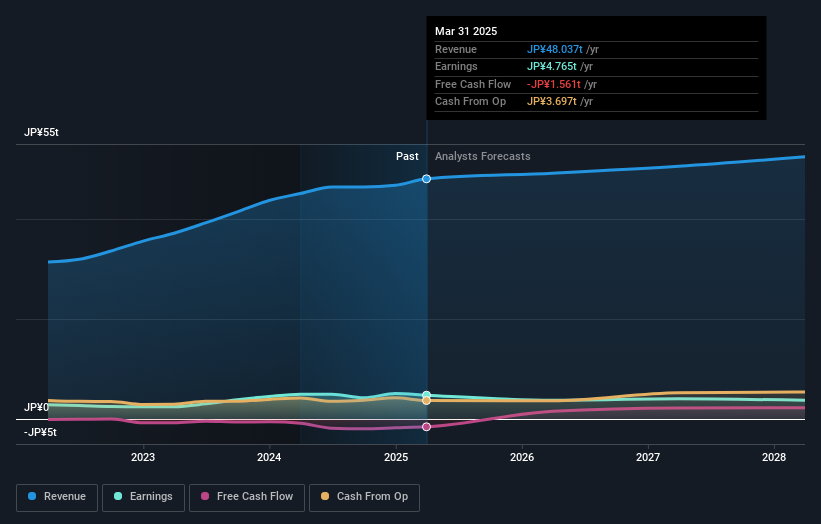Screen dimensions: 821x524
Task: Click the pink Free Cash Flow data point
Action: [426, 427]
